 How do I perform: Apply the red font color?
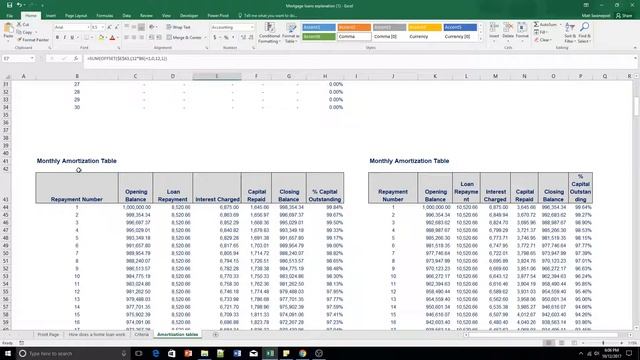point(112,38)
